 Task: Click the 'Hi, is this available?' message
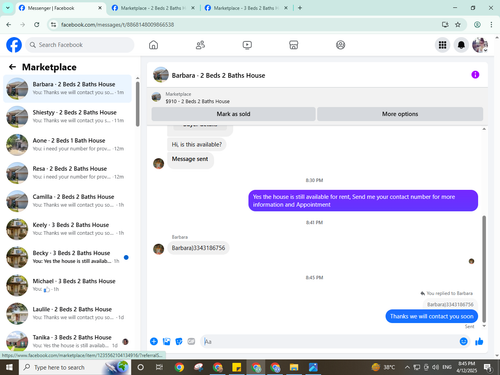197,144
